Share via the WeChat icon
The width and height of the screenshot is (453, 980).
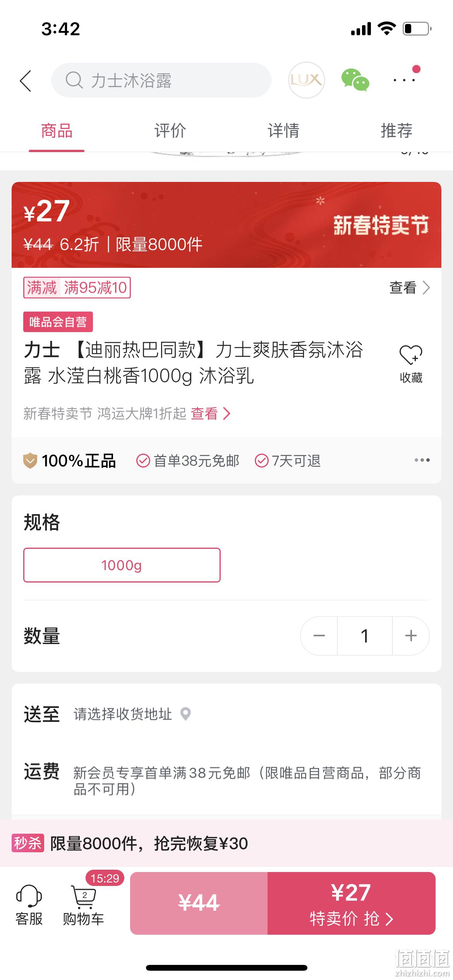355,80
